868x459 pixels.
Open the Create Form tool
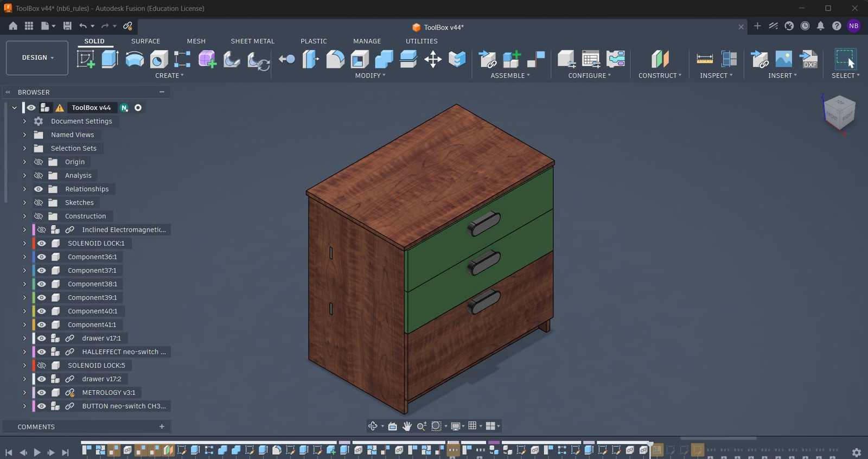pyautogui.click(x=207, y=59)
